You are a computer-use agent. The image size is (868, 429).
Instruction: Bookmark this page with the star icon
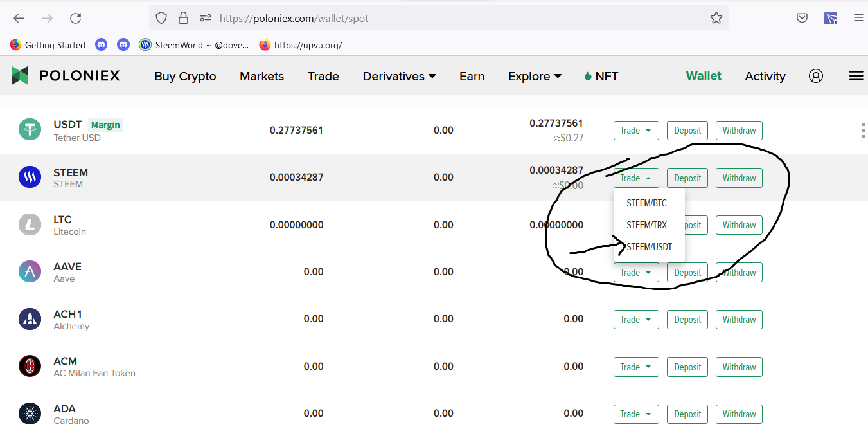click(716, 18)
